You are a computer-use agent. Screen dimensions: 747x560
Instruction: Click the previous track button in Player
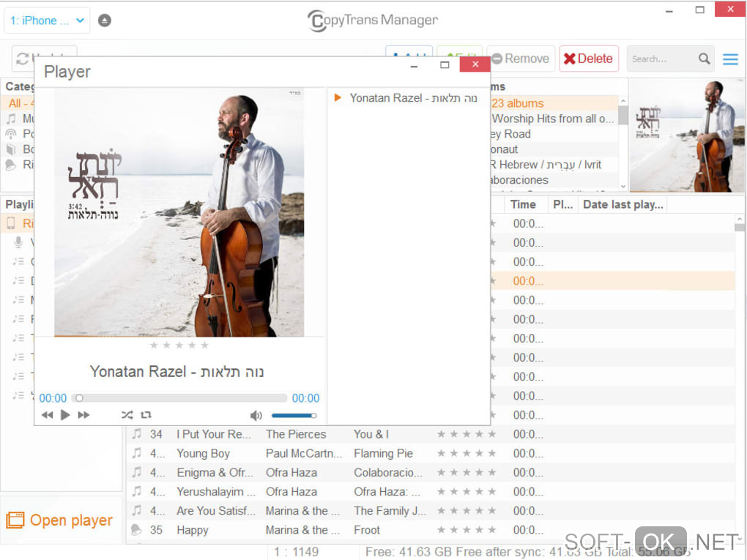point(47,415)
